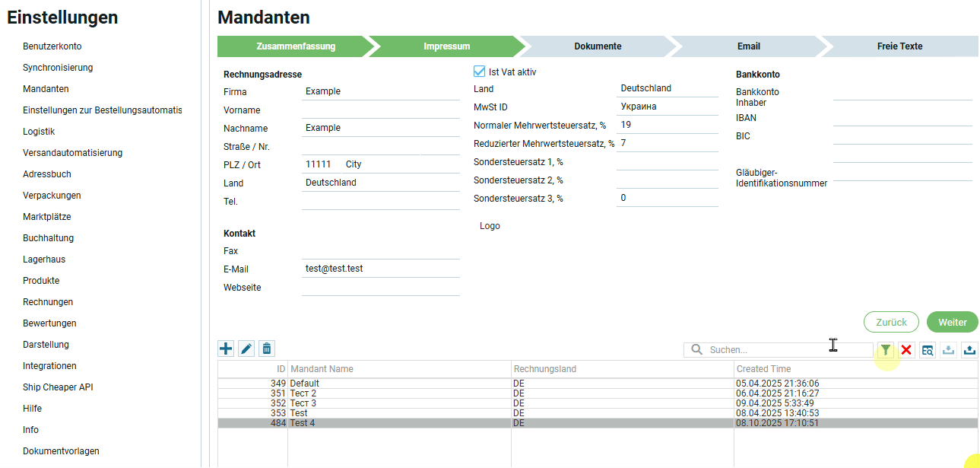The image size is (980, 468).
Task: Open the Dokumente step tab
Action: tap(598, 46)
